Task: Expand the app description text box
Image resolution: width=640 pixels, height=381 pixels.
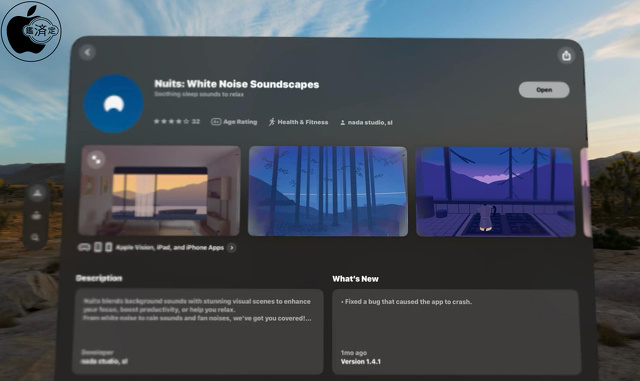Action: coord(198,331)
